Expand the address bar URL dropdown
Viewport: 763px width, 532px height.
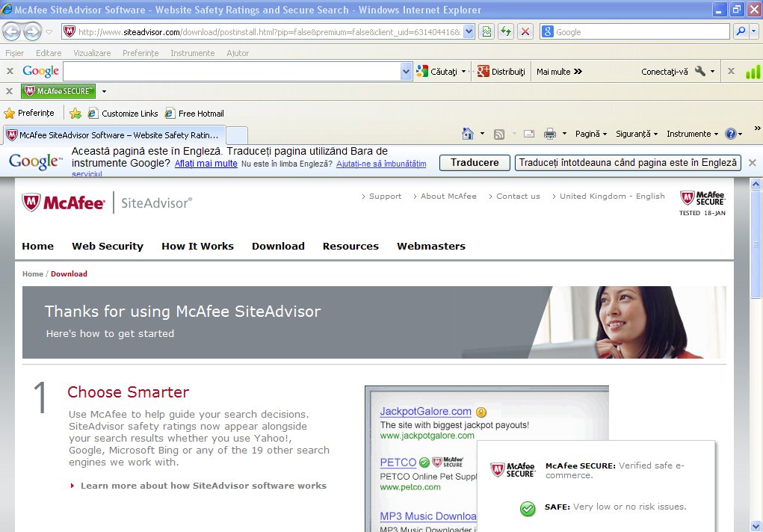469,31
